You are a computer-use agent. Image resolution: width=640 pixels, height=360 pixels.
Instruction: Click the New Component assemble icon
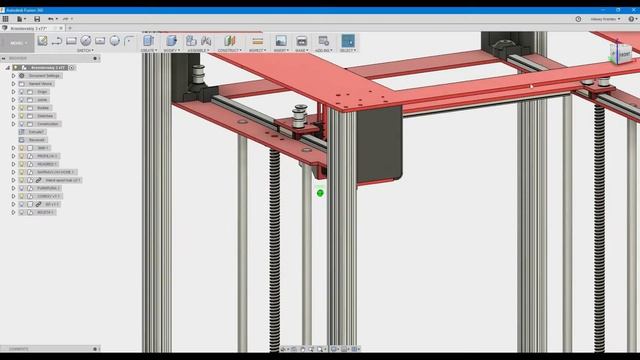(191, 40)
